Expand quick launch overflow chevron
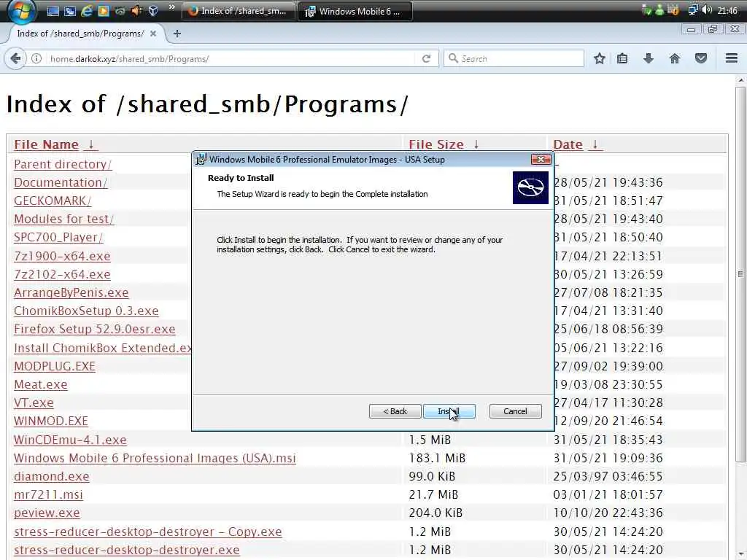747x560 pixels. [172, 7]
